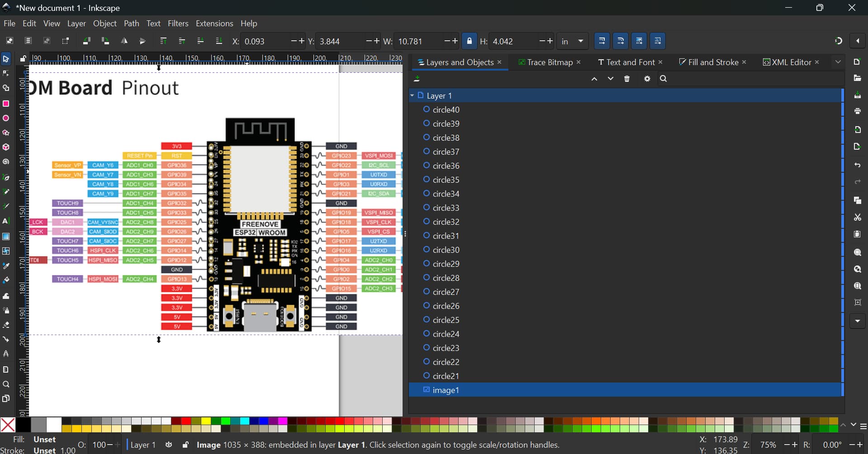This screenshot has width=868, height=454.
Task: Select the circle40 object row
Action: (625, 109)
